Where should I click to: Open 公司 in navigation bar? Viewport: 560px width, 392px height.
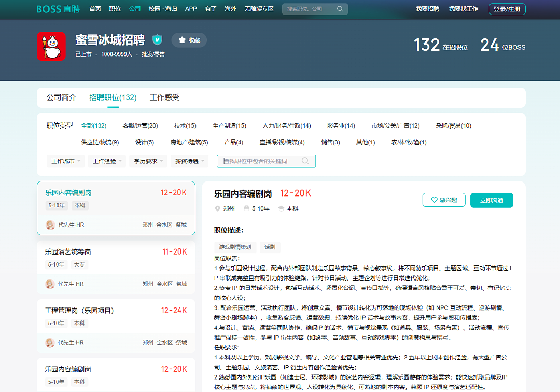(x=135, y=9)
